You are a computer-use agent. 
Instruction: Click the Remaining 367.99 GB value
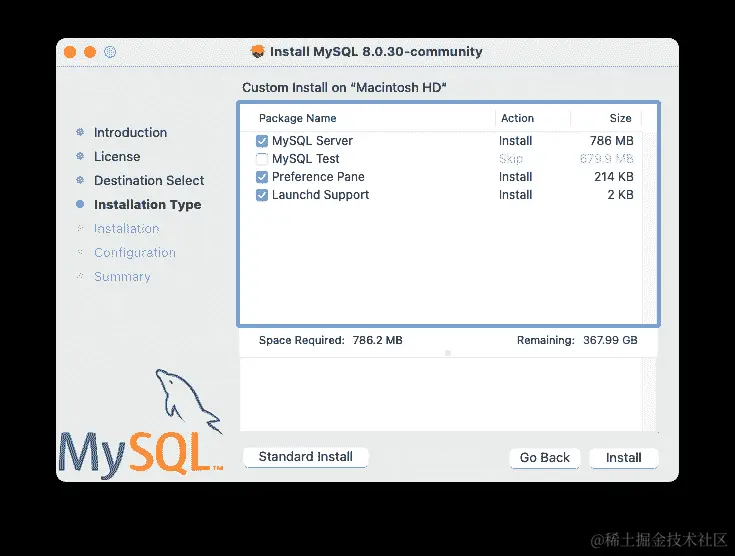(610, 340)
